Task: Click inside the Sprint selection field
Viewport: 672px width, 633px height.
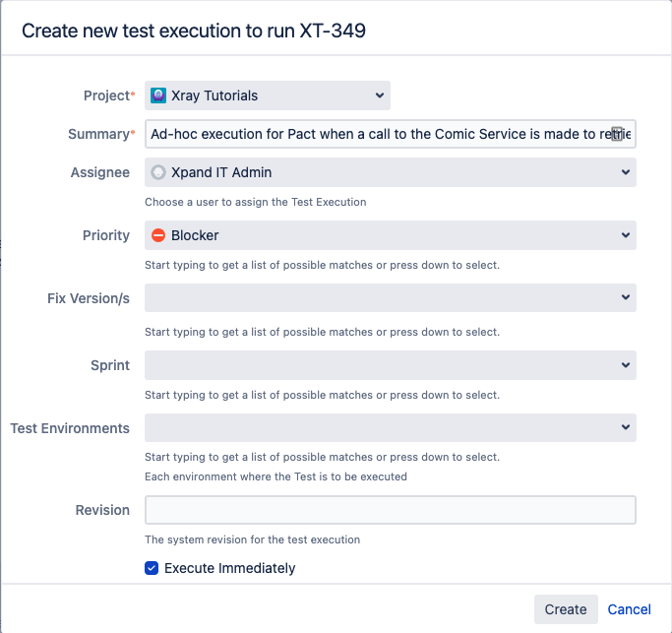Action: (391, 365)
